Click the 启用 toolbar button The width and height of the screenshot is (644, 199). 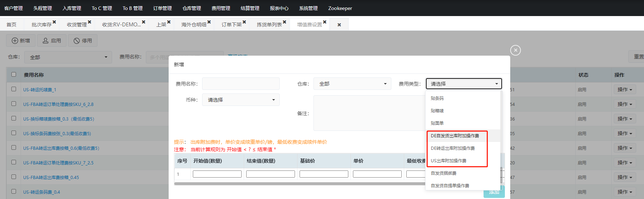point(52,41)
